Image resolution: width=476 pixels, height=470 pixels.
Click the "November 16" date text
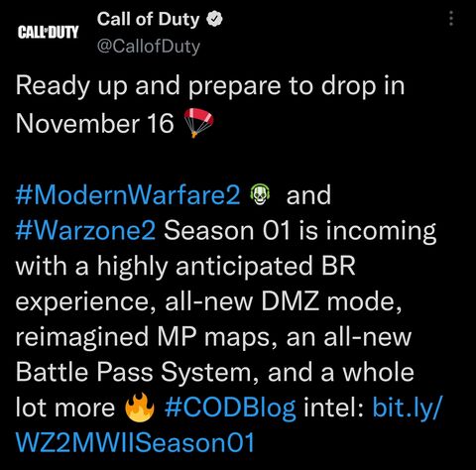(x=94, y=123)
